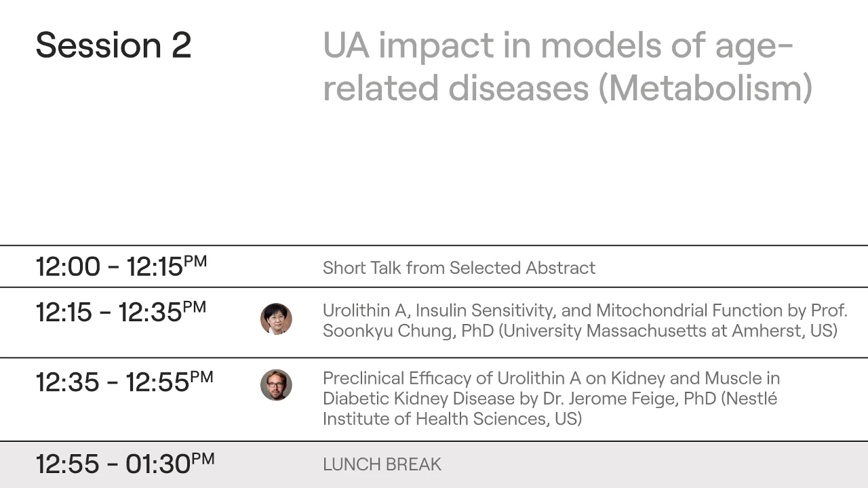Select the 12:00 - 12:15 time slot
The height and width of the screenshot is (488, 868).
pos(121,266)
